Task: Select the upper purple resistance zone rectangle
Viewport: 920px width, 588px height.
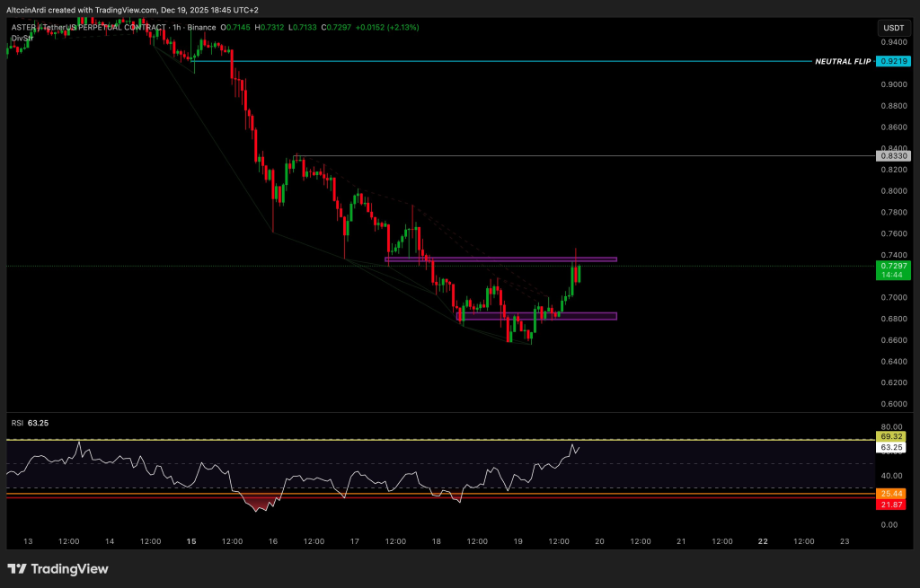Action: coord(500,259)
